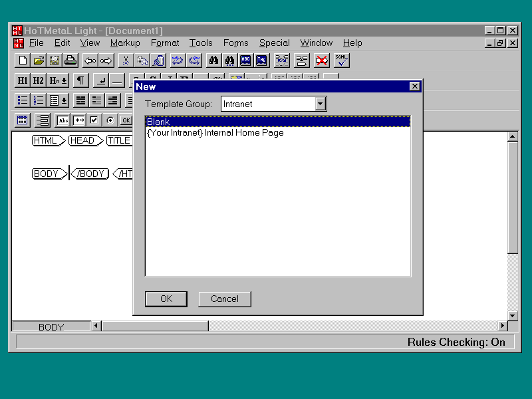
Task: Click the vertical scrollbar down arrow
Action: (513, 315)
